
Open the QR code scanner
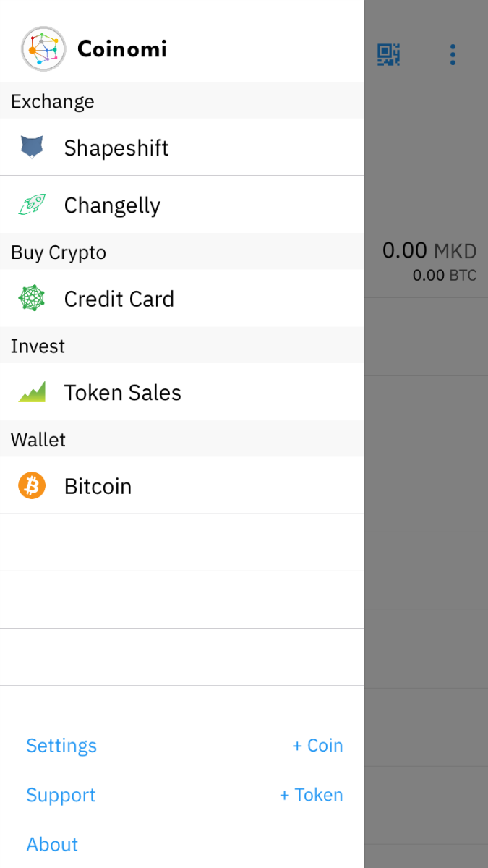coord(388,54)
